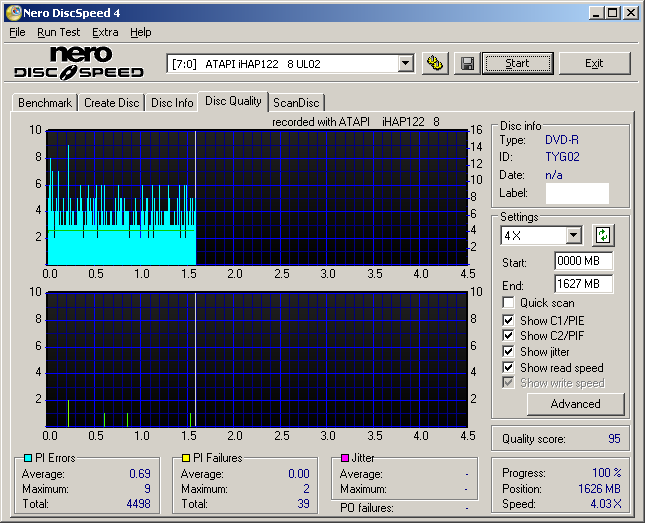Click the End position input field
645x523 pixels.
pos(583,284)
